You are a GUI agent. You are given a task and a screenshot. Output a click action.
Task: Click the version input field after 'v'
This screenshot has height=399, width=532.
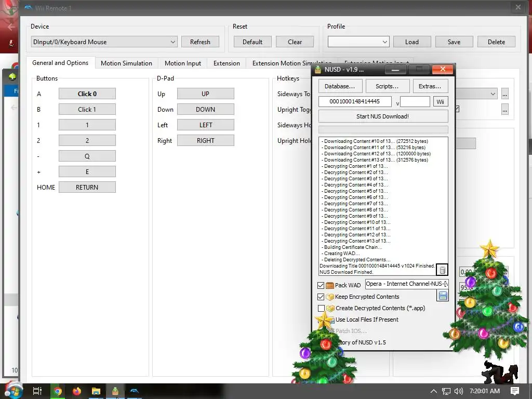tap(415, 101)
